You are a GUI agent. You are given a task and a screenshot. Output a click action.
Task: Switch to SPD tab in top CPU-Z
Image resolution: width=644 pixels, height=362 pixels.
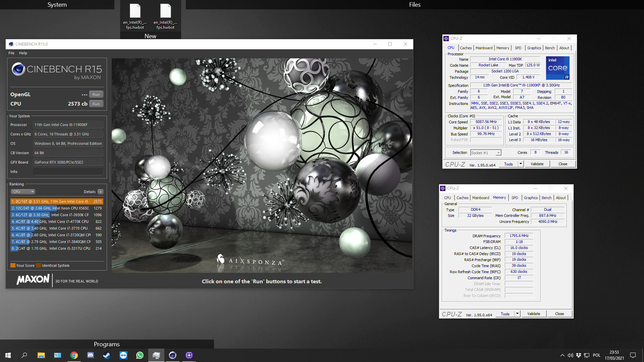518,48
